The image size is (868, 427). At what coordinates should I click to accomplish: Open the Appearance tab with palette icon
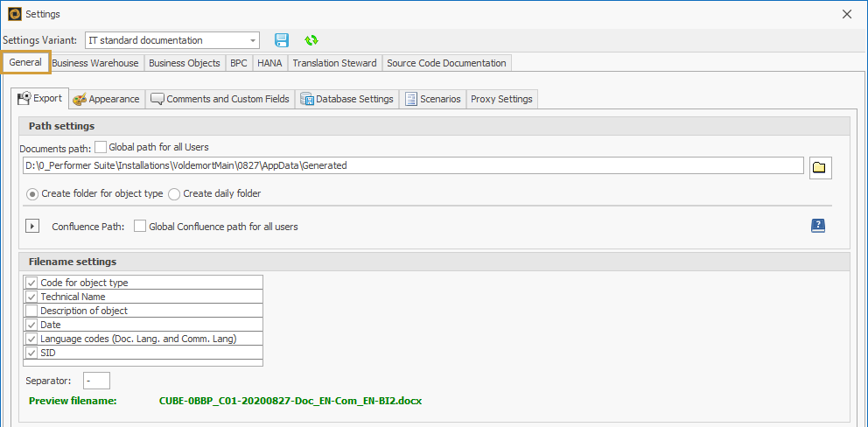106,99
